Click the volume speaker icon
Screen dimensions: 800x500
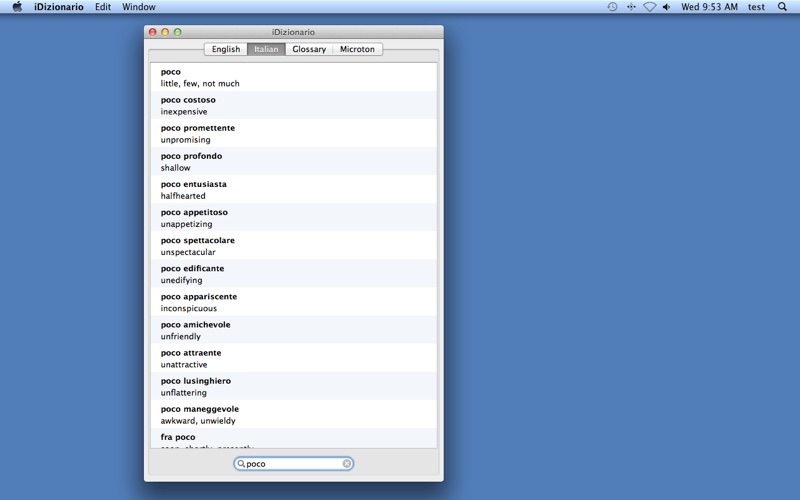click(666, 7)
